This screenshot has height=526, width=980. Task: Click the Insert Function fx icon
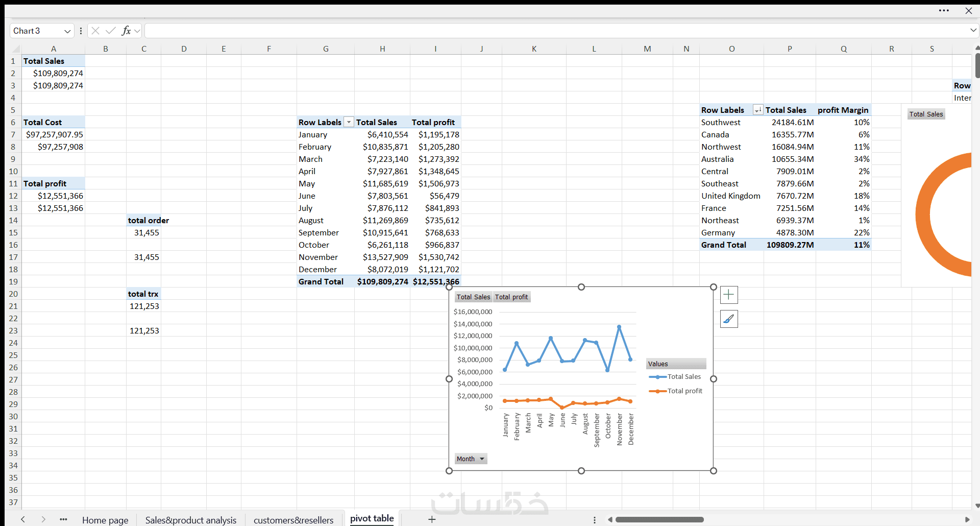(x=126, y=31)
